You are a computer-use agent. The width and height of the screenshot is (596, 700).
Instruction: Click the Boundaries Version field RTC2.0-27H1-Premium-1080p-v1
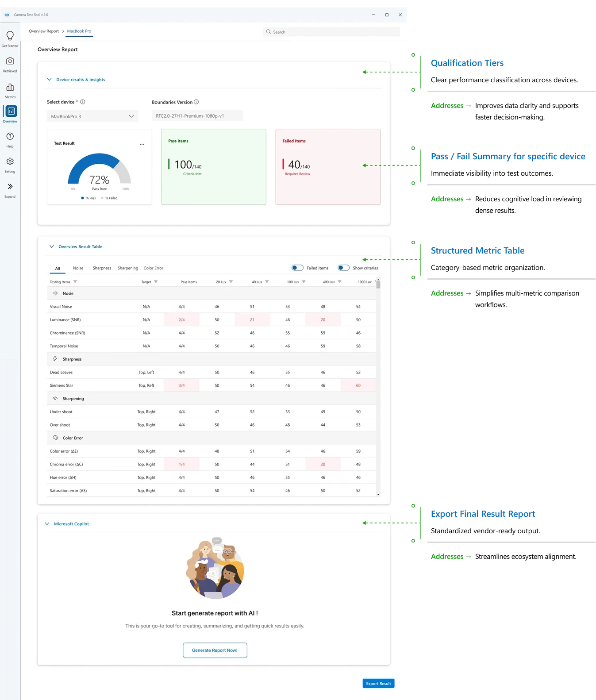[x=197, y=116]
